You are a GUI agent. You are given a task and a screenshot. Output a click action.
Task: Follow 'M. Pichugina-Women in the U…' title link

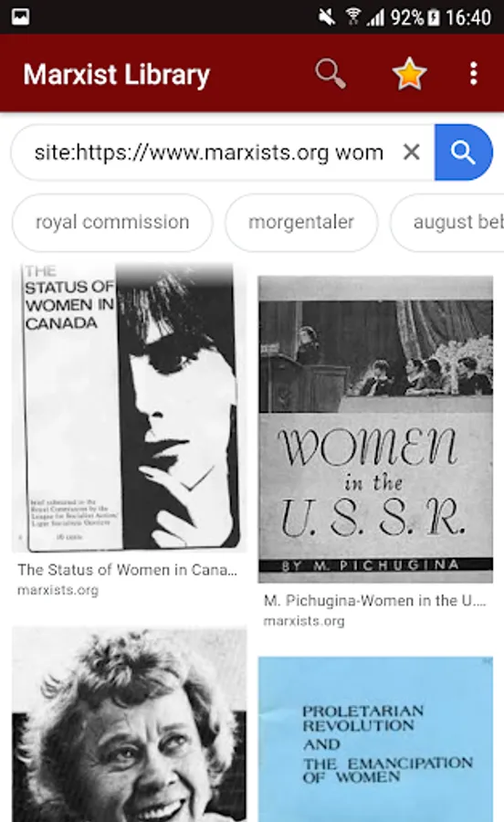[374, 601]
